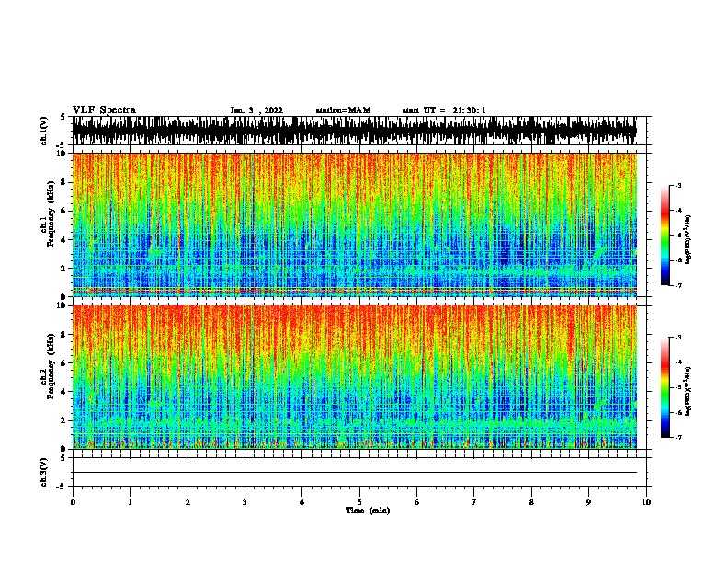
Task: Click the ch.2 spectrogram color scale bar
Action: tap(665, 387)
